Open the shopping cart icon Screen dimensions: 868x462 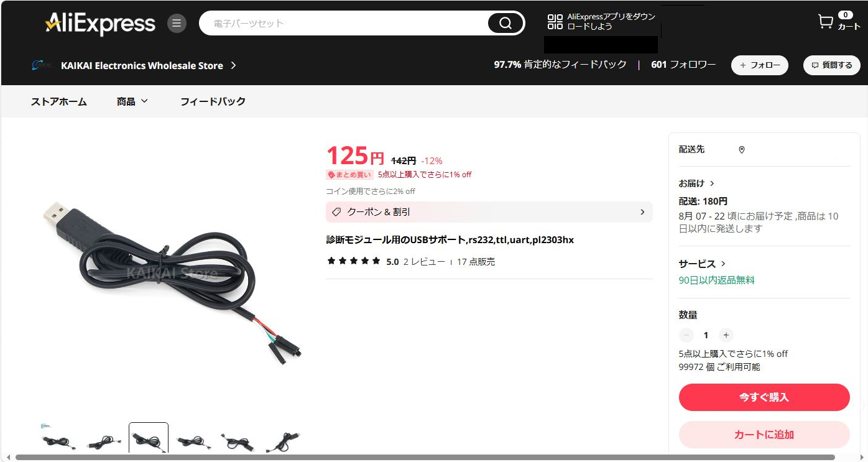(825, 22)
